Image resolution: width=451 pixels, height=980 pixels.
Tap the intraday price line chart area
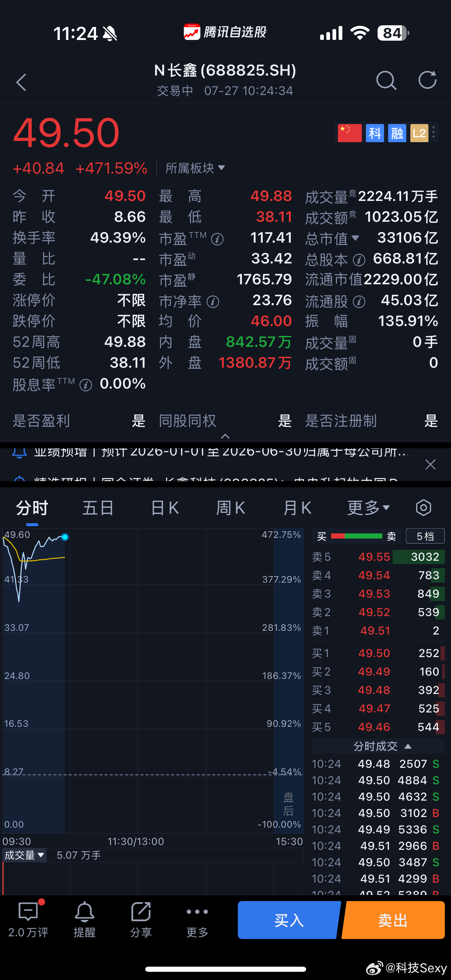click(152, 680)
